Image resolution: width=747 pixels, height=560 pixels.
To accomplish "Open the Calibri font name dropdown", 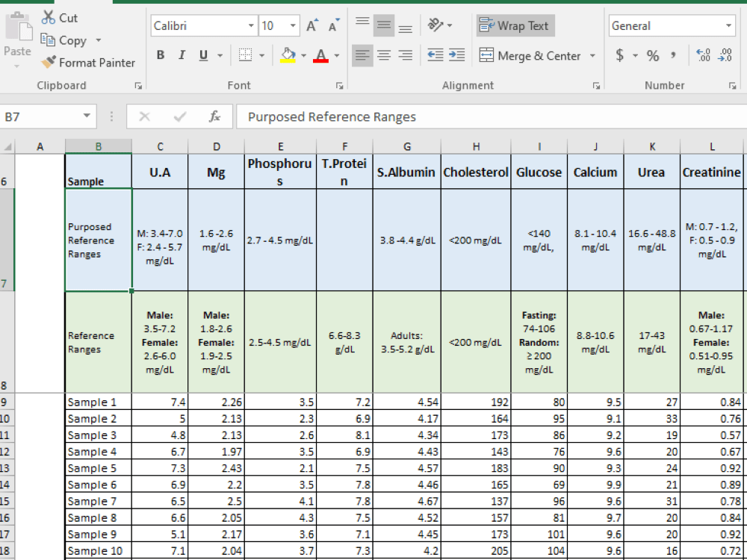I will coord(251,25).
